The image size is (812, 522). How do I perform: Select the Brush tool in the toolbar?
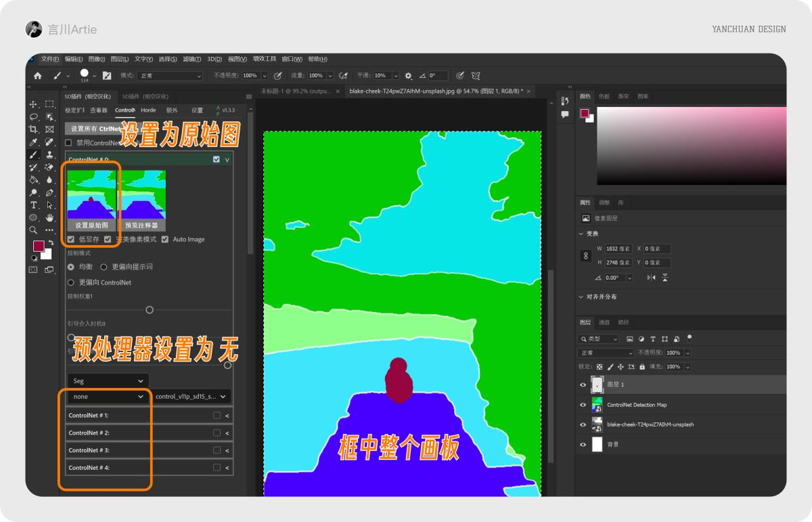pyautogui.click(x=33, y=154)
